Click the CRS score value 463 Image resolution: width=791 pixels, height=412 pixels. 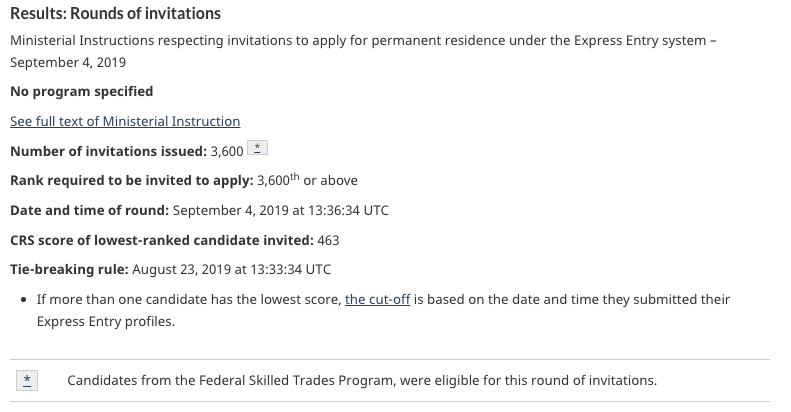[x=328, y=240]
